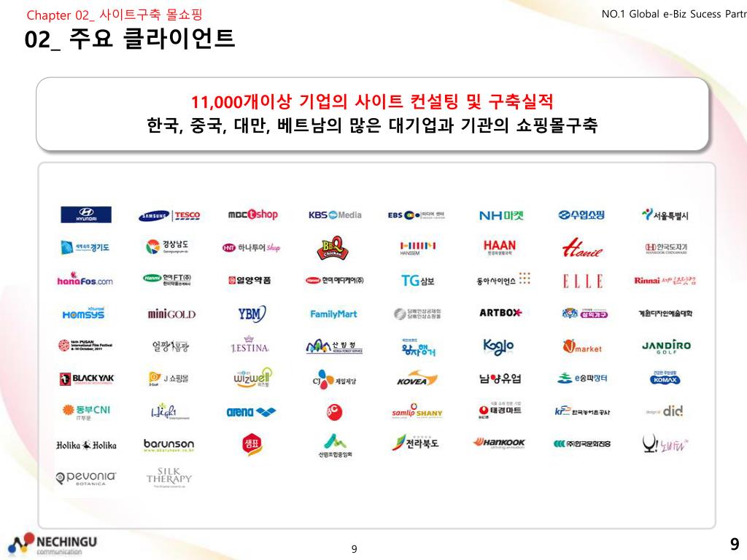Select the 태경마트 logo
This screenshot has width=747, height=560.
500,410
